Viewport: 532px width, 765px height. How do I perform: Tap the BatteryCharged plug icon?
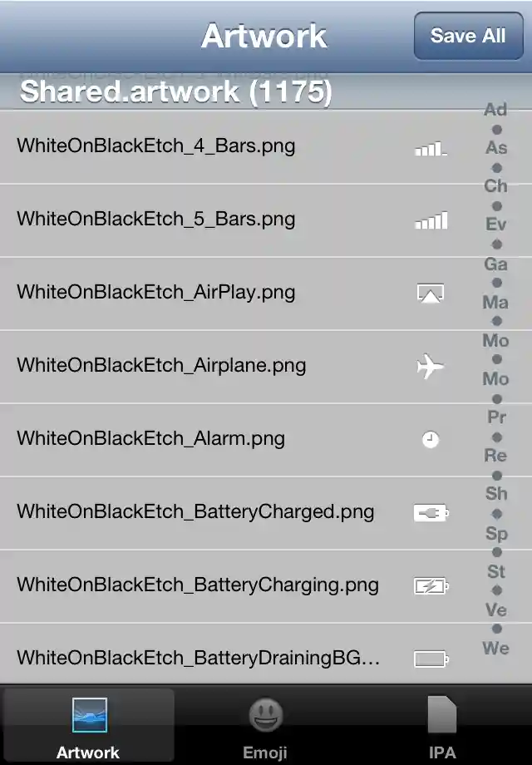tap(431, 513)
